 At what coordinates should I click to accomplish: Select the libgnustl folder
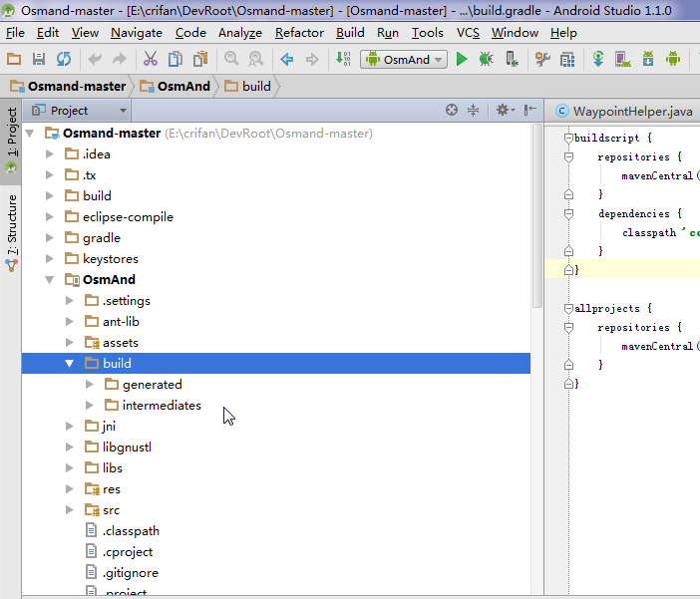pos(127,447)
